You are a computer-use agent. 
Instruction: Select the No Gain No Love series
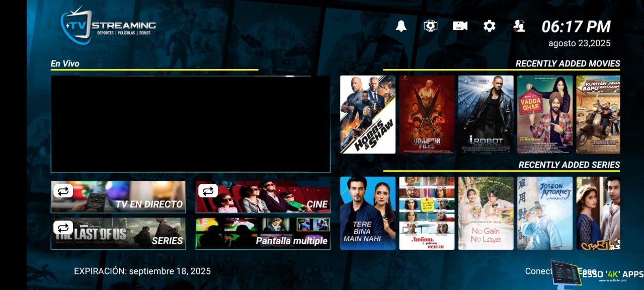pos(486,213)
